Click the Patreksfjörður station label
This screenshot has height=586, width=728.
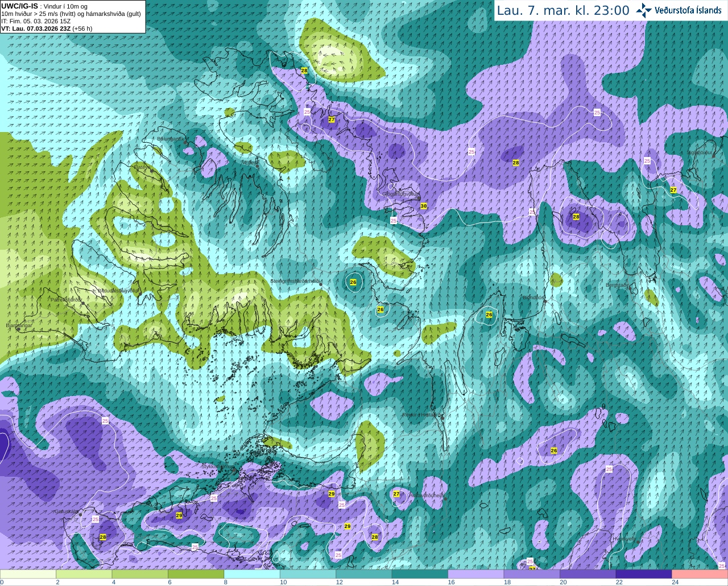pyautogui.click(x=66, y=299)
